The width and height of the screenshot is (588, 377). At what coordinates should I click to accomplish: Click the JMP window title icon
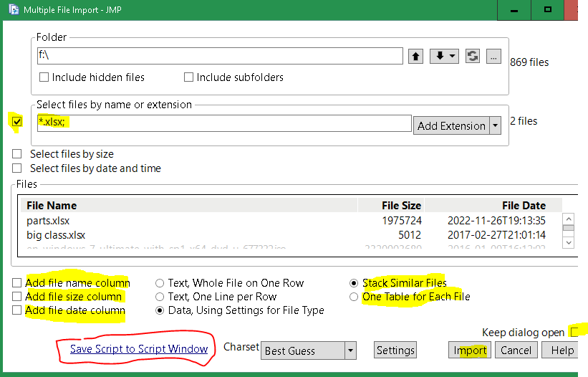[x=11, y=11]
